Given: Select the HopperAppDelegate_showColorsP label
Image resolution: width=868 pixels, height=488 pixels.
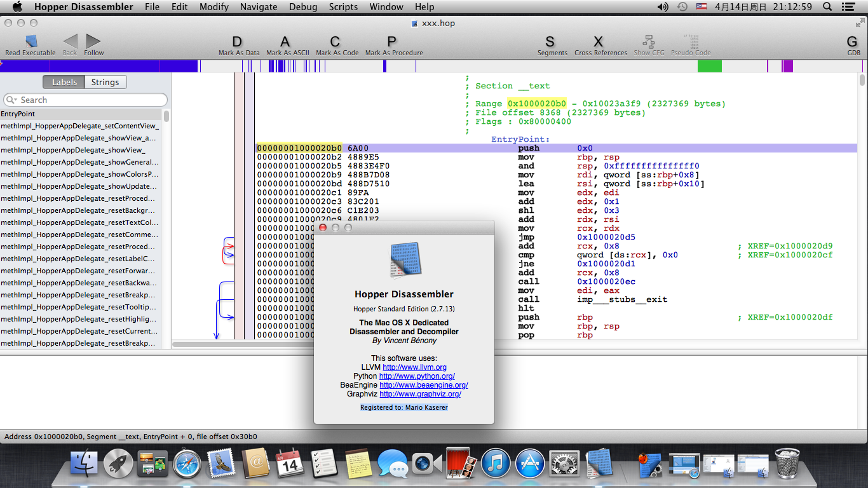Looking at the screenshot, I should click(81, 174).
